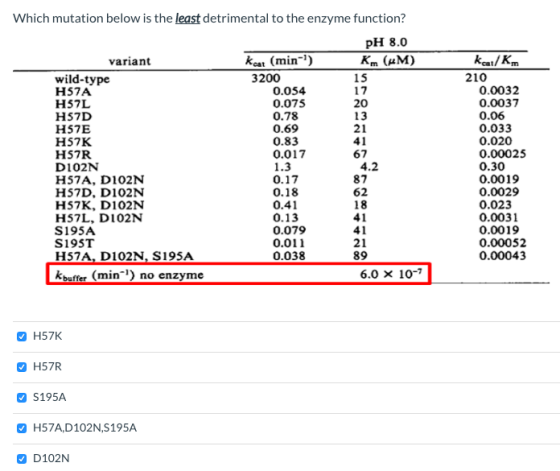Click the 'H57D' single-mutant row label

point(74,117)
